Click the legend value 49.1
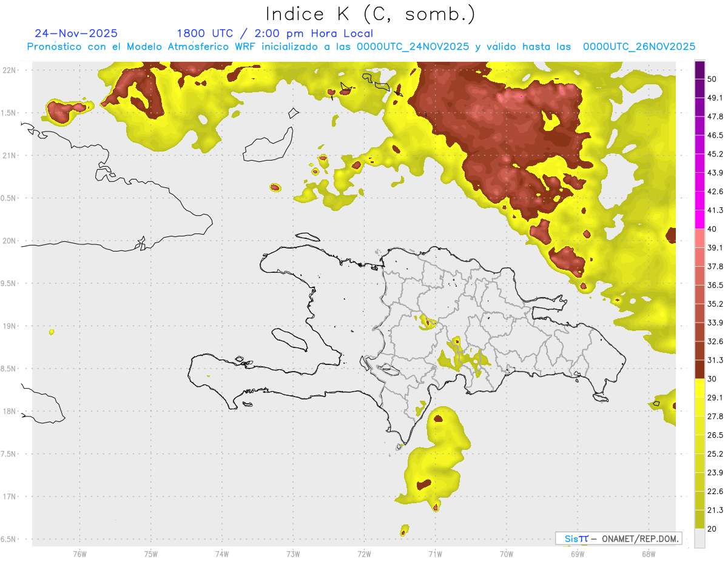This screenshot has width=728, height=562. pyautogui.click(x=716, y=97)
